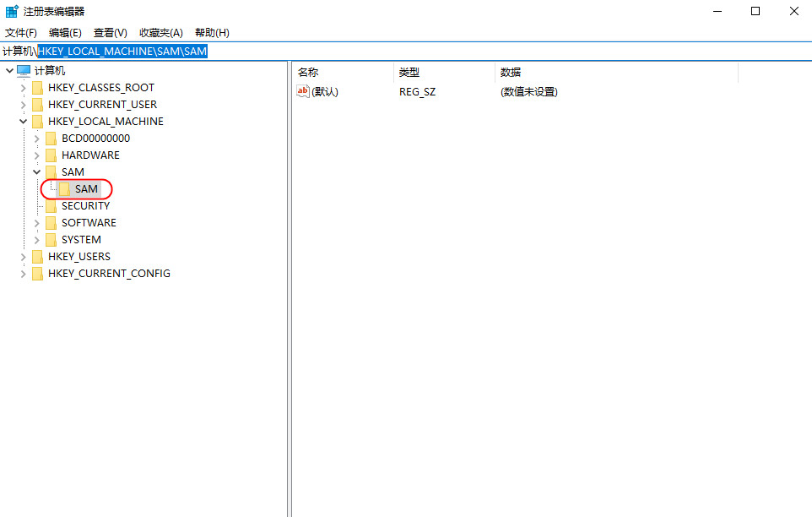812x517 pixels.
Task: Click the HARDWARE key folder icon
Action: pos(51,155)
